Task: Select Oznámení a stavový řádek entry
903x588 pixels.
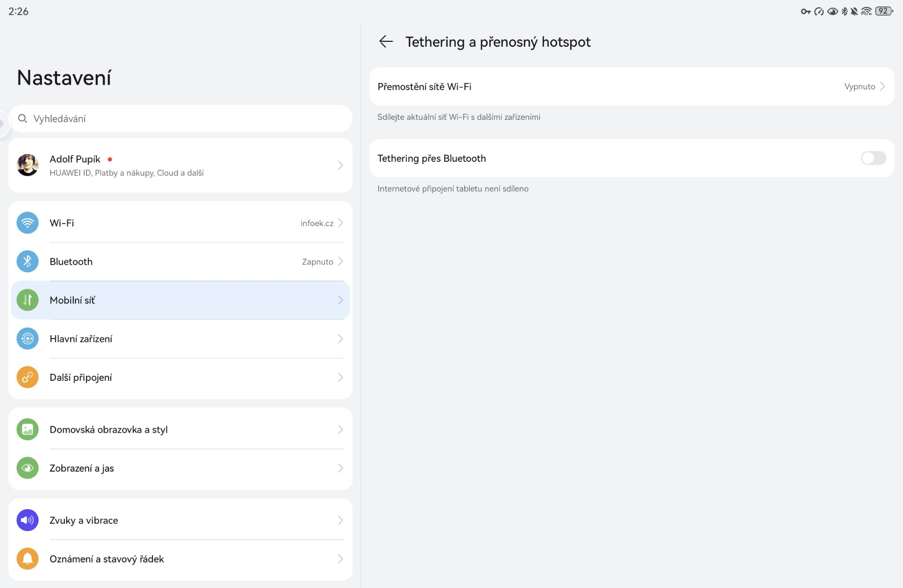Action: point(107,559)
